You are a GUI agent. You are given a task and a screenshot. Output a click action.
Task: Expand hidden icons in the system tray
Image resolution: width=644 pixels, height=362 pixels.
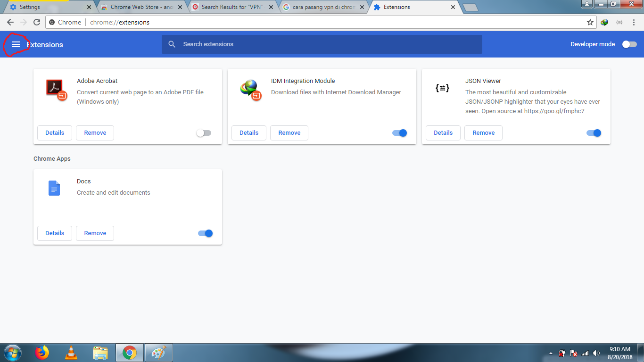pyautogui.click(x=551, y=353)
